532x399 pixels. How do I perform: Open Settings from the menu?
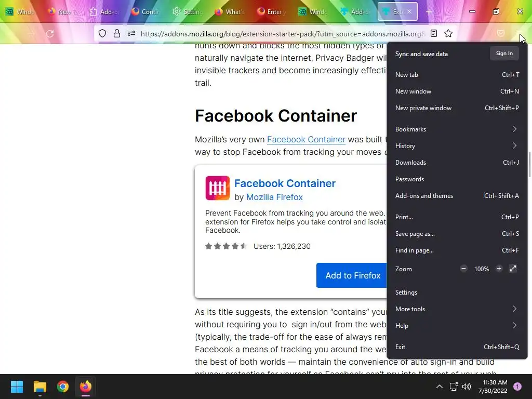pyautogui.click(x=457, y=292)
